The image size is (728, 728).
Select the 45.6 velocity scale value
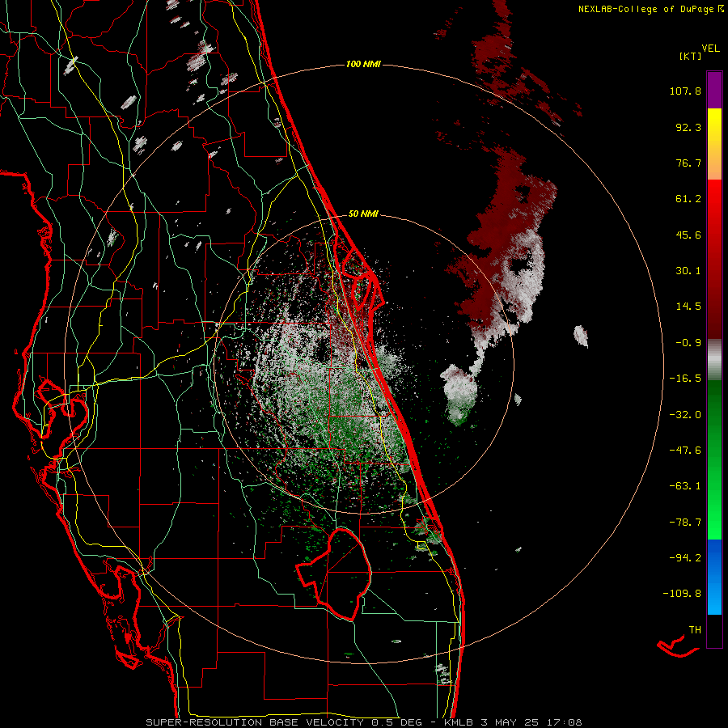(x=688, y=235)
